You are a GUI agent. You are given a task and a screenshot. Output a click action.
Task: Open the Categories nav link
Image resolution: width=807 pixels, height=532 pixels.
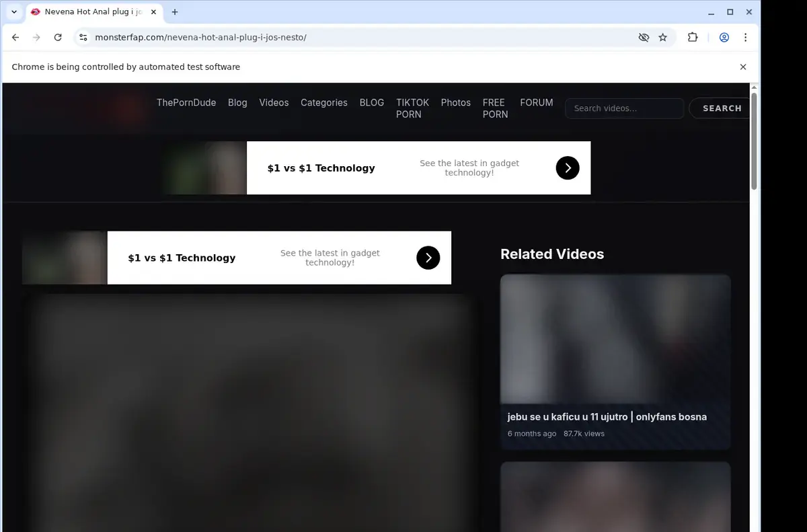point(324,103)
